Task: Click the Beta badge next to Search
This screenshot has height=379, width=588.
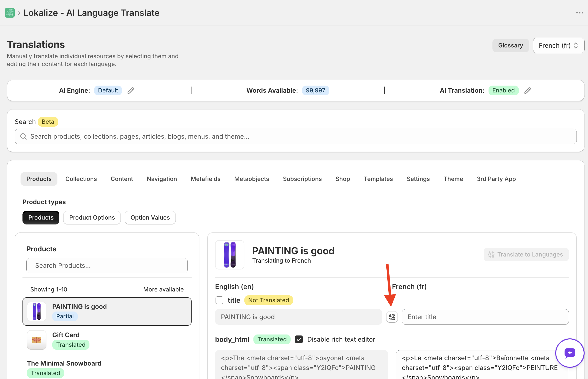Action: (x=48, y=122)
